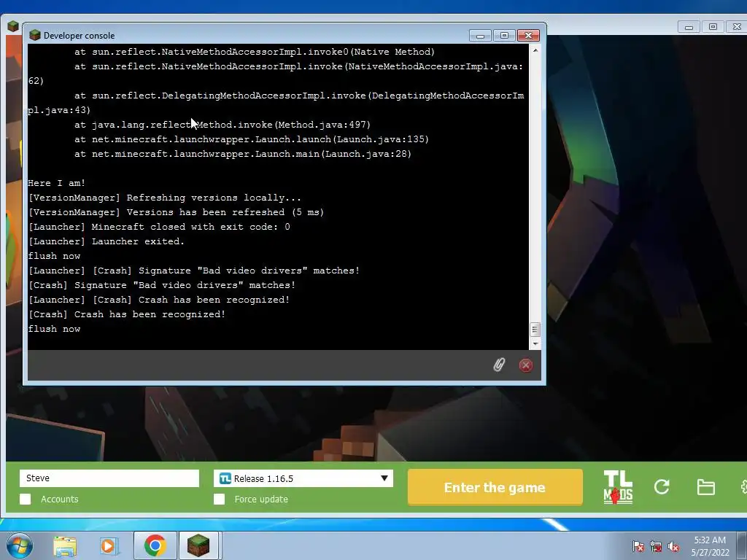Close the Developer console window
Viewport: 747px width, 560px height.
528,36
